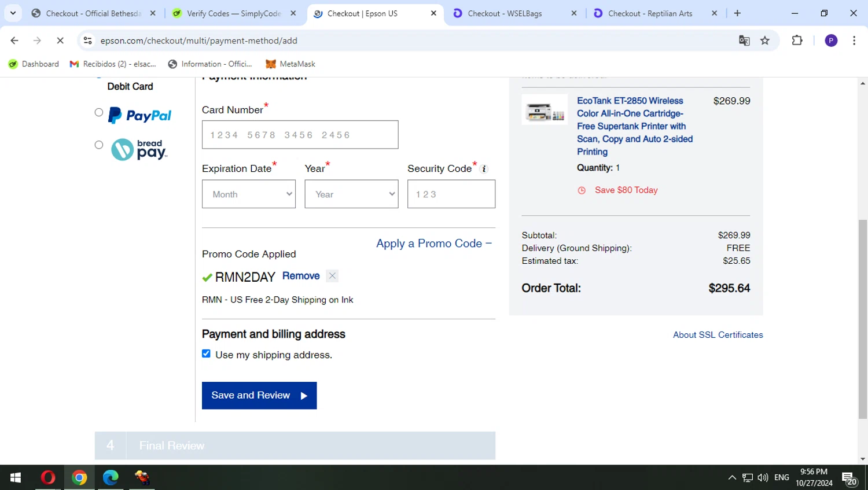Open Opera browser from taskbar

(48, 477)
